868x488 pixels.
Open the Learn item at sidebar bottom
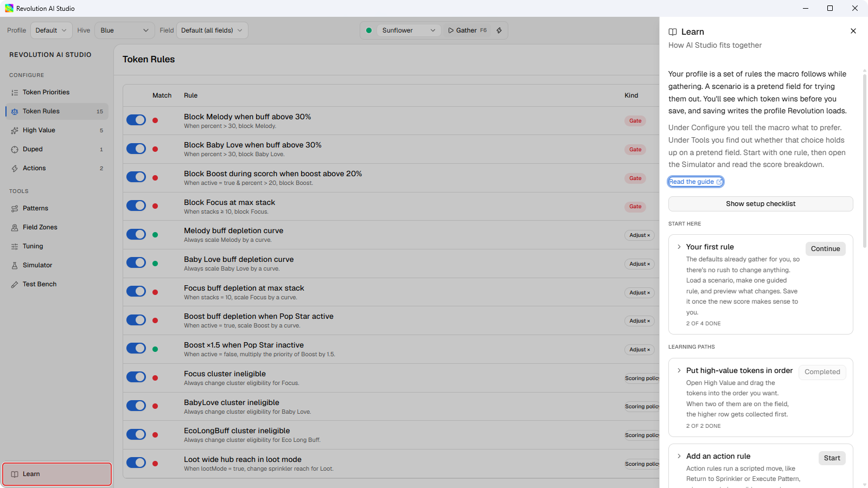pos(57,474)
